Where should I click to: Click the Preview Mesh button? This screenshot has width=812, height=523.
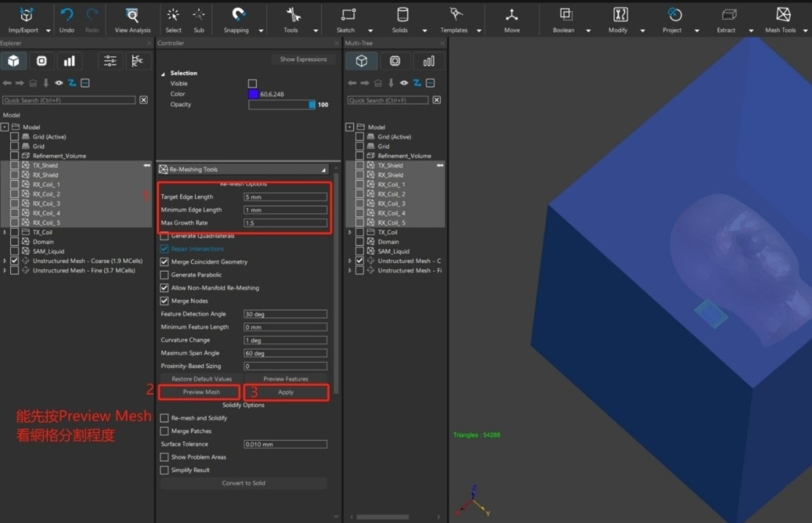(x=201, y=392)
